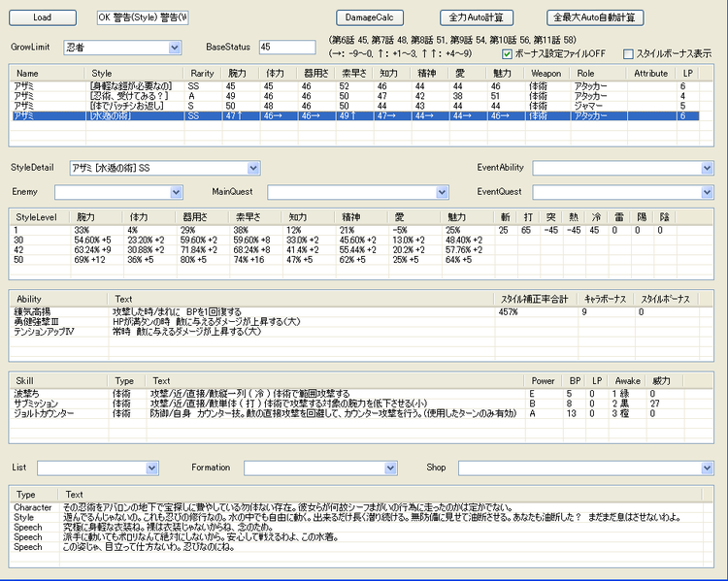The width and height of the screenshot is (728, 581).
Task: Click the 冷 resistance column header
Action: 597,217
